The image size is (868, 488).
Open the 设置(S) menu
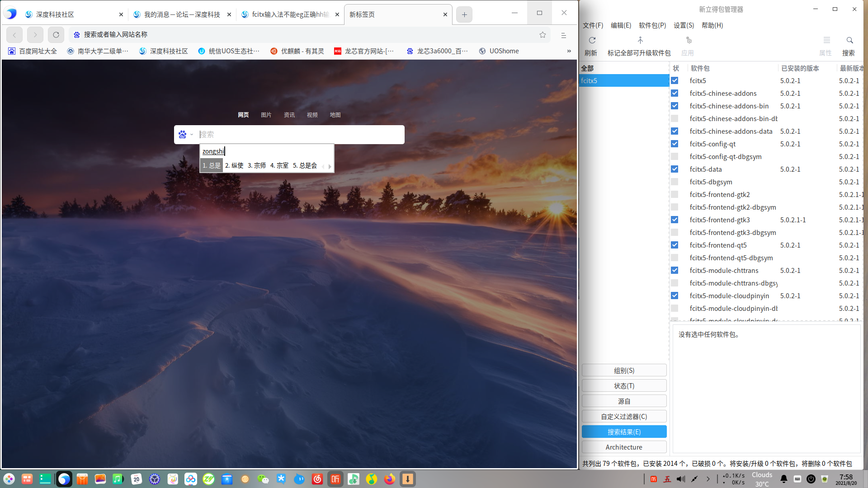tap(683, 25)
